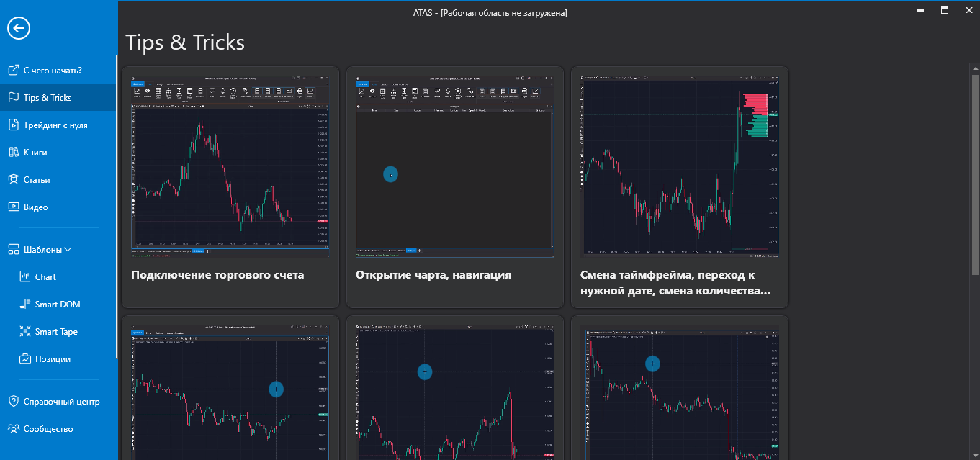This screenshot has width=980, height=460.
Task: Close the ATAS window
Action: coord(968,10)
